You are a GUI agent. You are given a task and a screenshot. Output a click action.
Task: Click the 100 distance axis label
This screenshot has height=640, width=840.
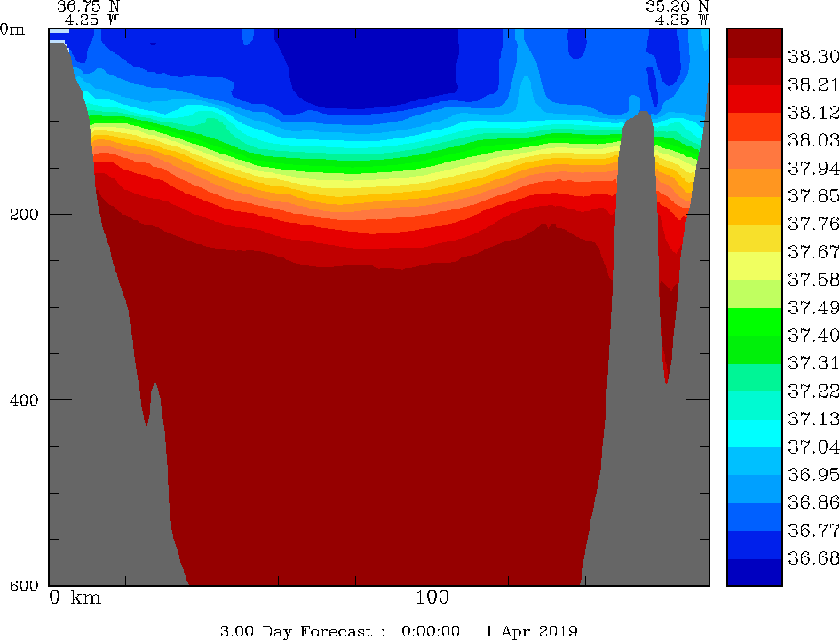click(432, 597)
